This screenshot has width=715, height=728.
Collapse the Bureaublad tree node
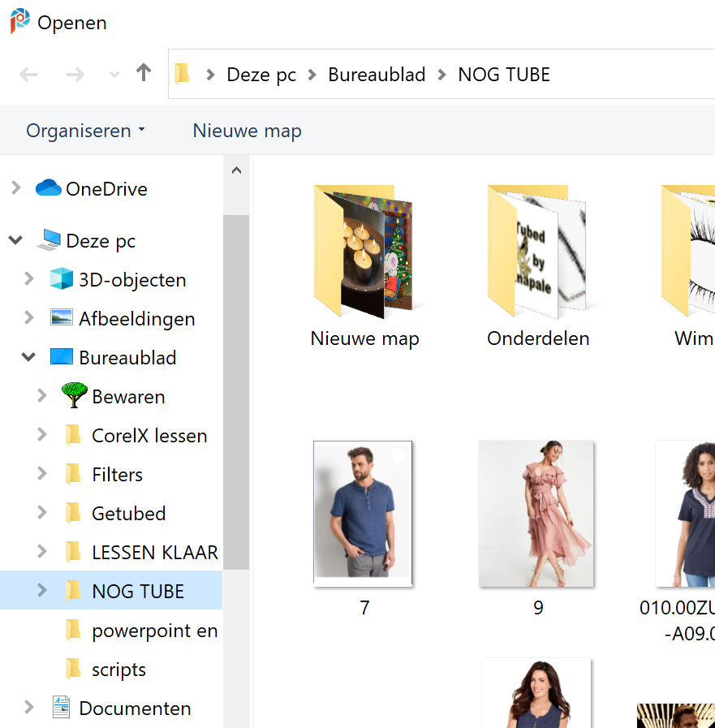[x=28, y=357]
